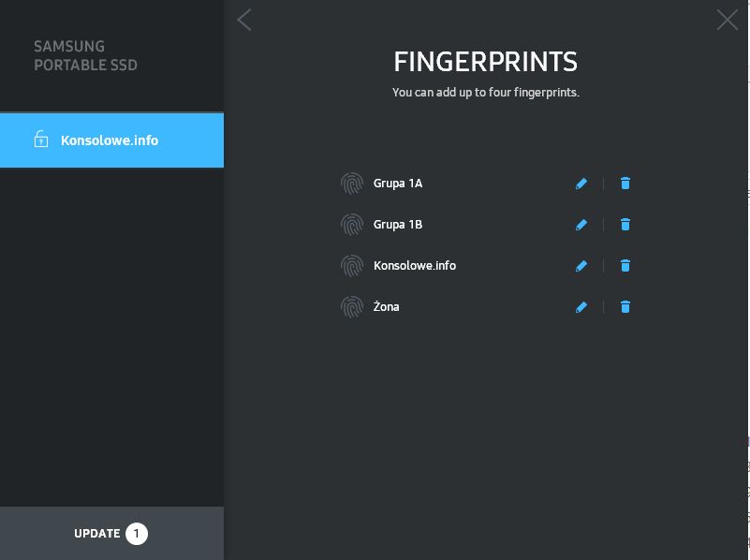Delete the Grupa 1A fingerprint
750x560 pixels.
click(x=625, y=184)
